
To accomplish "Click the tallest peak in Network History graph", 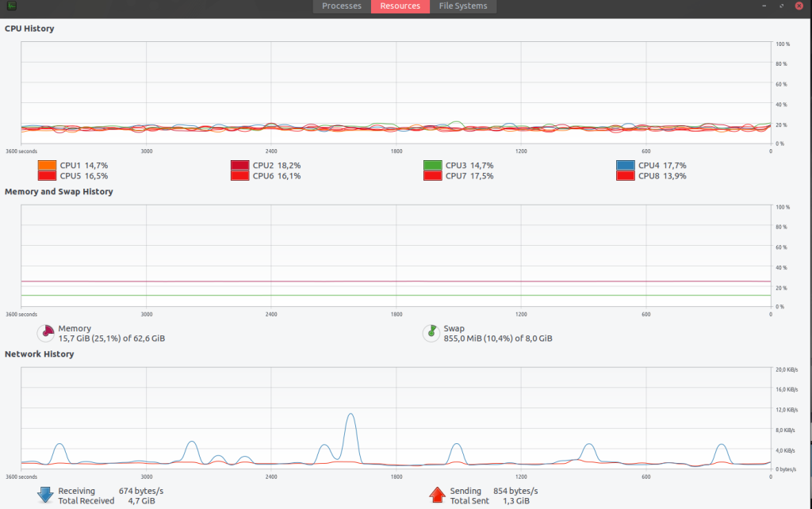I will (x=350, y=415).
